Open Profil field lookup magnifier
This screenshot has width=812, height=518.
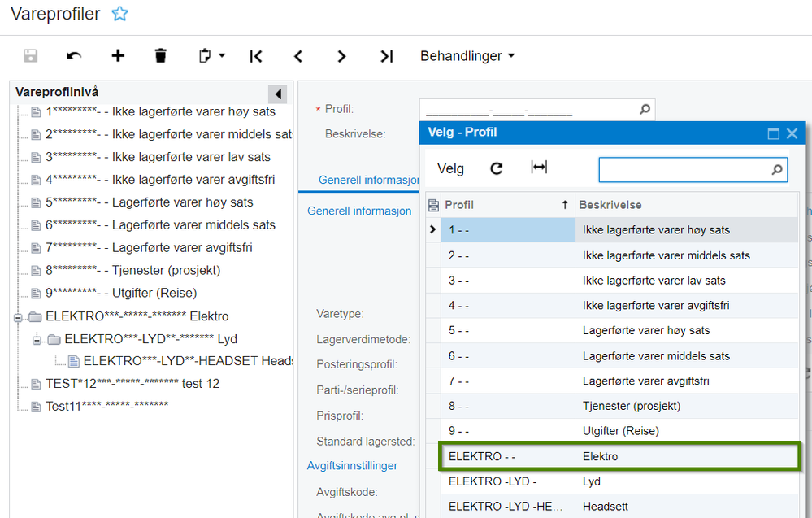(x=645, y=109)
